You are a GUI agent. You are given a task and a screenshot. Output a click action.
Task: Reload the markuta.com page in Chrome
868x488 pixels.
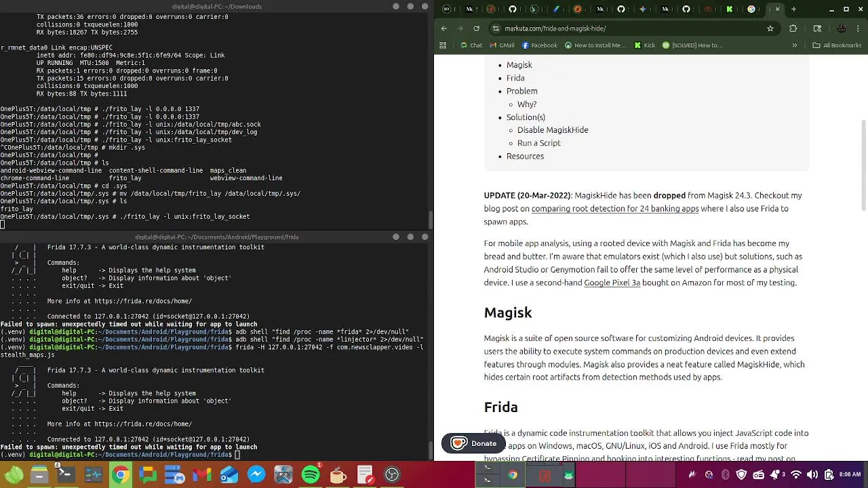click(x=476, y=28)
